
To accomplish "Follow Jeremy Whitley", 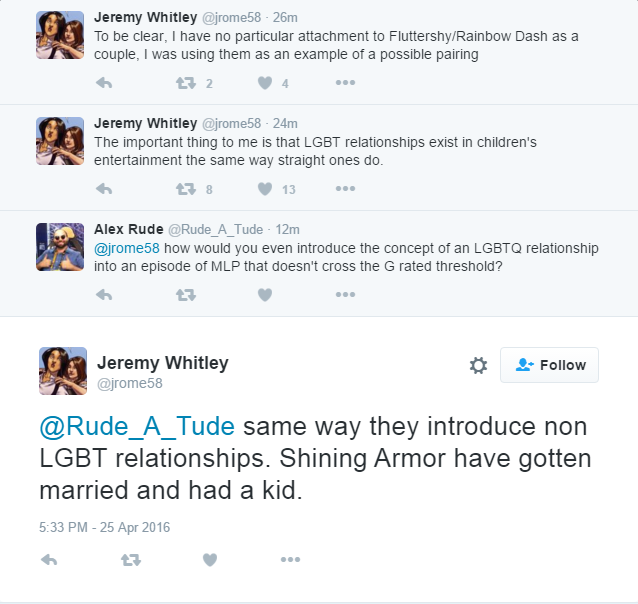I will point(549,365).
